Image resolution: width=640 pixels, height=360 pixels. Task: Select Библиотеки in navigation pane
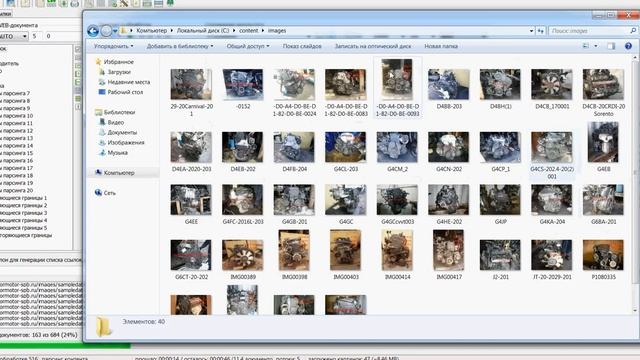[119, 112]
